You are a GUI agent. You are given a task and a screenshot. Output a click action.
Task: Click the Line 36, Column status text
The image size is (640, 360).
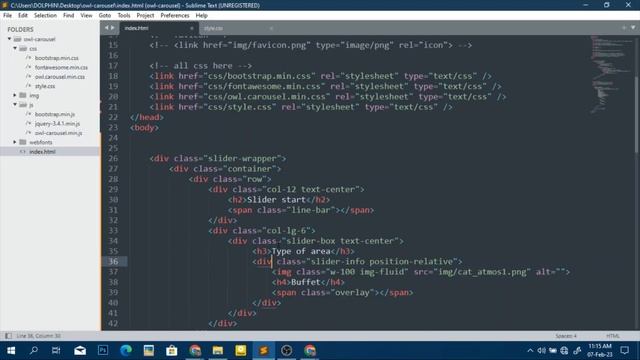coord(38,336)
